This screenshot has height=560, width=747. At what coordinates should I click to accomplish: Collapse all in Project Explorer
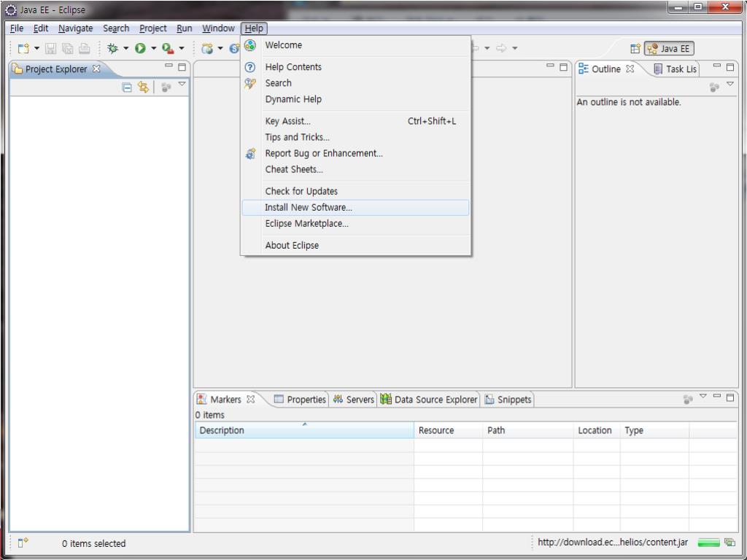[x=127, y=87]
